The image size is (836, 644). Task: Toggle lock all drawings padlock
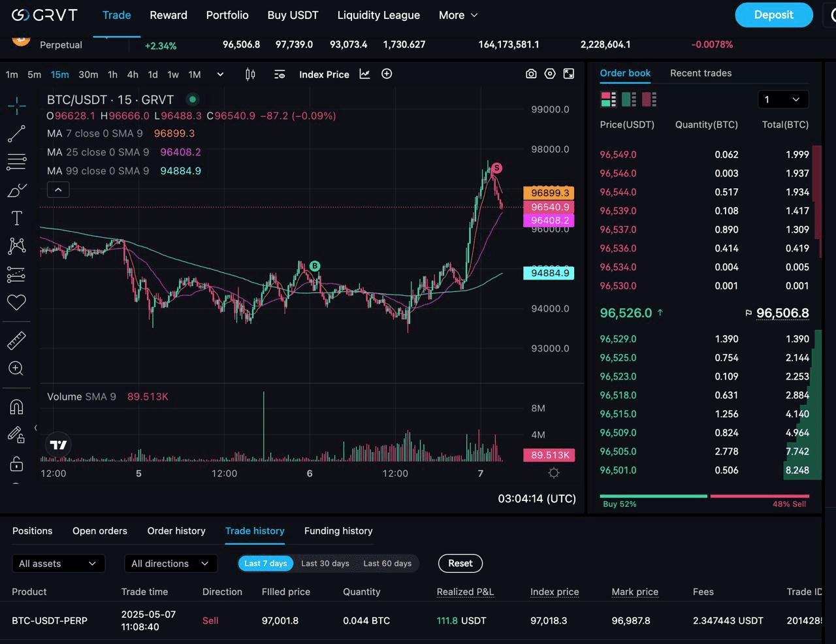tap(16, 464)
